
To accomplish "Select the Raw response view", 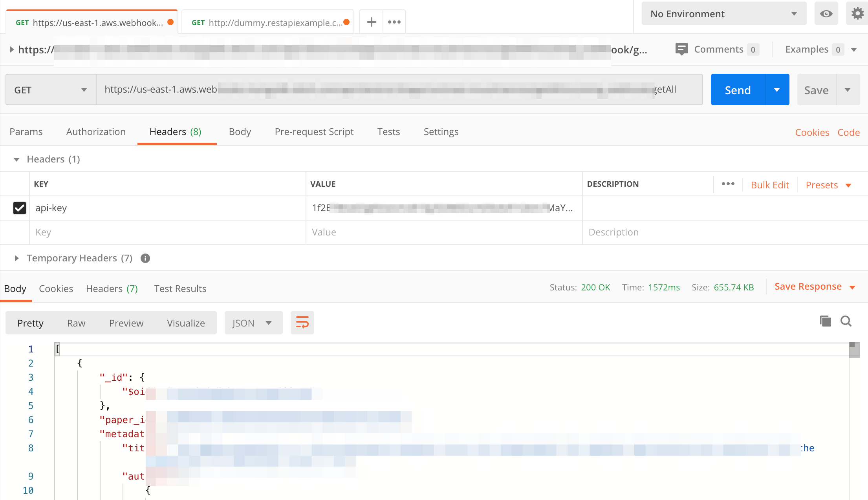I will point(76,323).
